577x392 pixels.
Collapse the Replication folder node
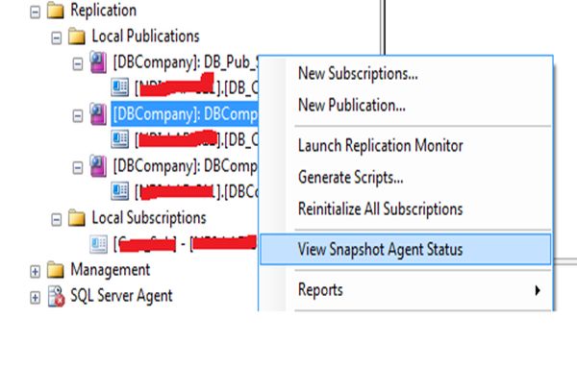click(x=35, y=12)
